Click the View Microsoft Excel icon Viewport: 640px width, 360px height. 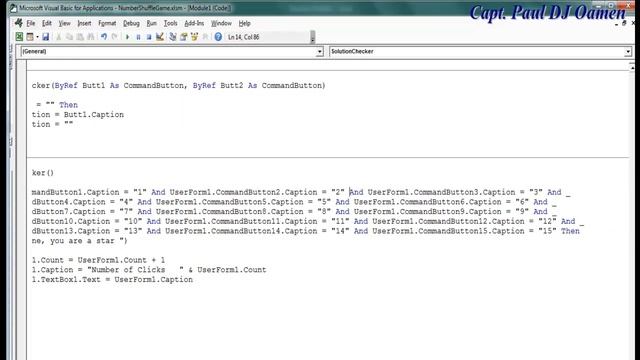19,37
